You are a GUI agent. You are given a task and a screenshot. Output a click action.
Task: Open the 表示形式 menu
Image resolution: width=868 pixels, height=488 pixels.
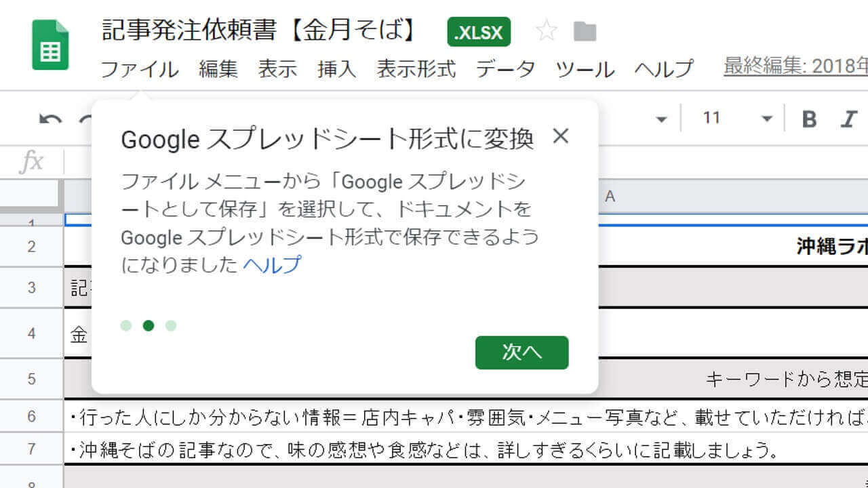416,68
